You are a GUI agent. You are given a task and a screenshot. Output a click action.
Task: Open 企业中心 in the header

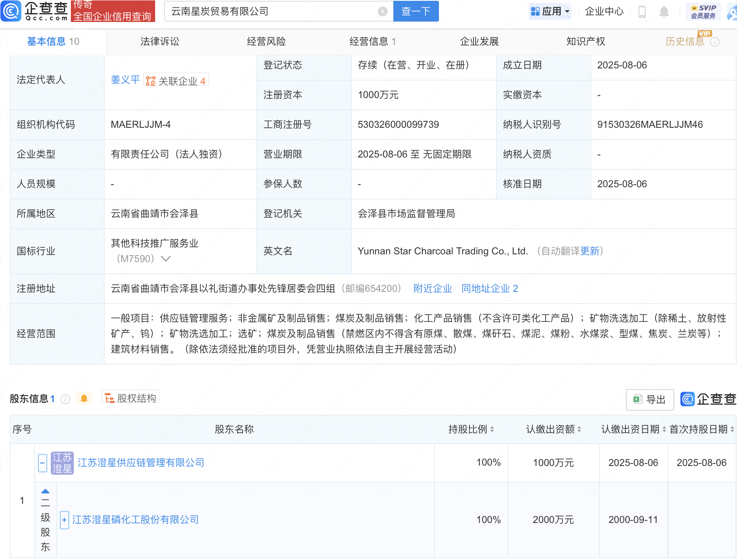tap(604, 11)
